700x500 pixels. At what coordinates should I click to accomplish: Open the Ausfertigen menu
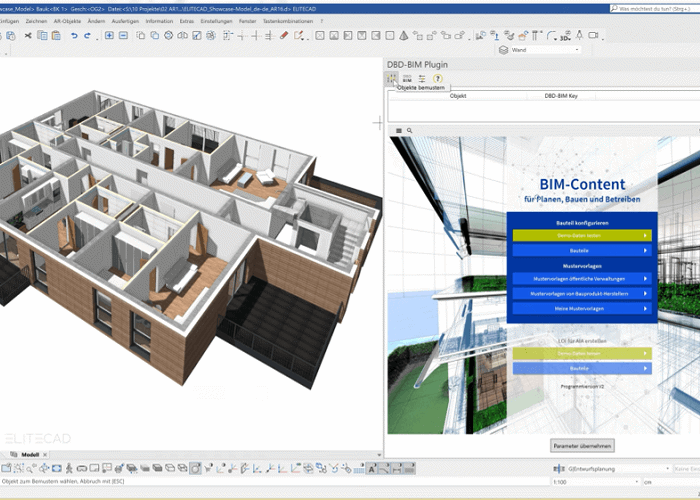point(125,21)
